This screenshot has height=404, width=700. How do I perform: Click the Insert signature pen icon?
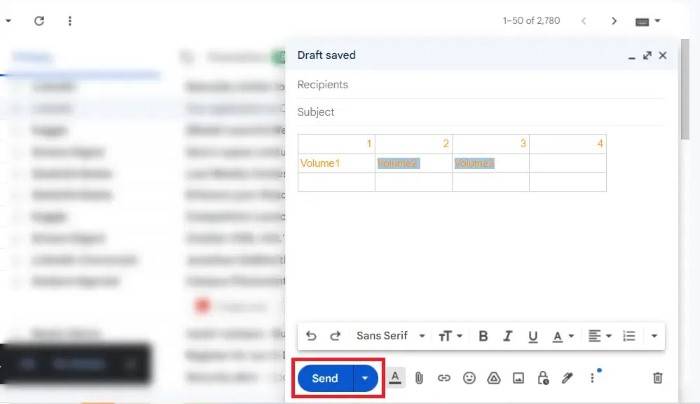coord(567,378)
